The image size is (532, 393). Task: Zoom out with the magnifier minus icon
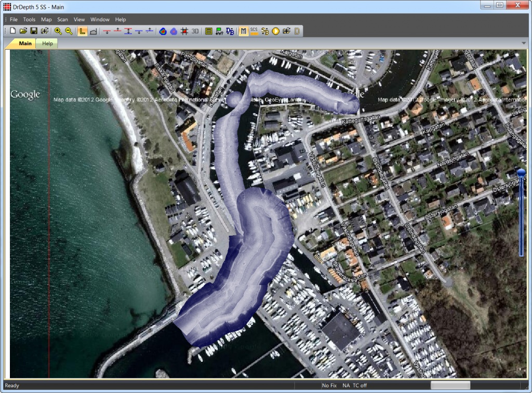pyautogui.click(x=69, y=31)
